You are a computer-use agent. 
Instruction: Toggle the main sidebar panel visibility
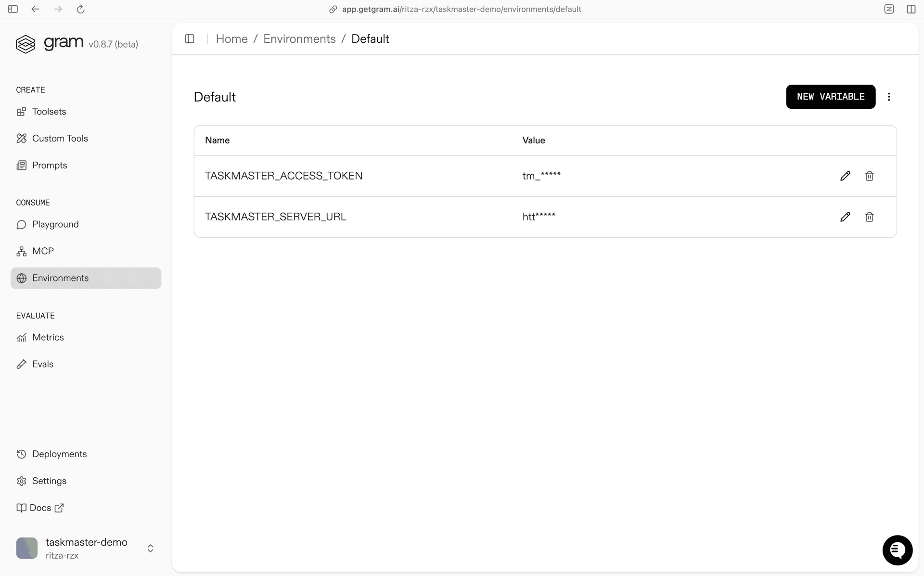(x=13, y=9)
